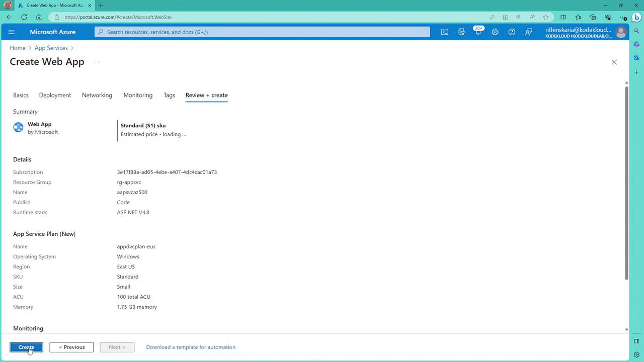The height and width of the screenshot is (362, 644).
Task: Add a sidebar app with plus icon
Action: click(636, 72)
